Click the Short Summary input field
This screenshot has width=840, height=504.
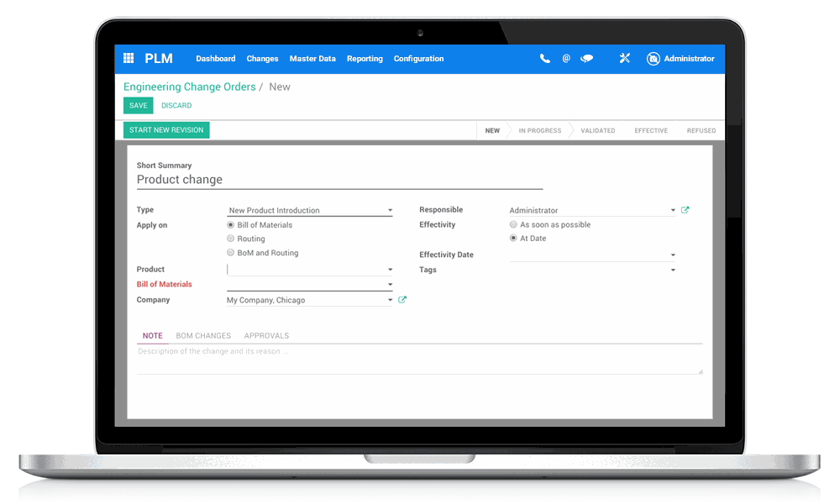tap(336, 179)
